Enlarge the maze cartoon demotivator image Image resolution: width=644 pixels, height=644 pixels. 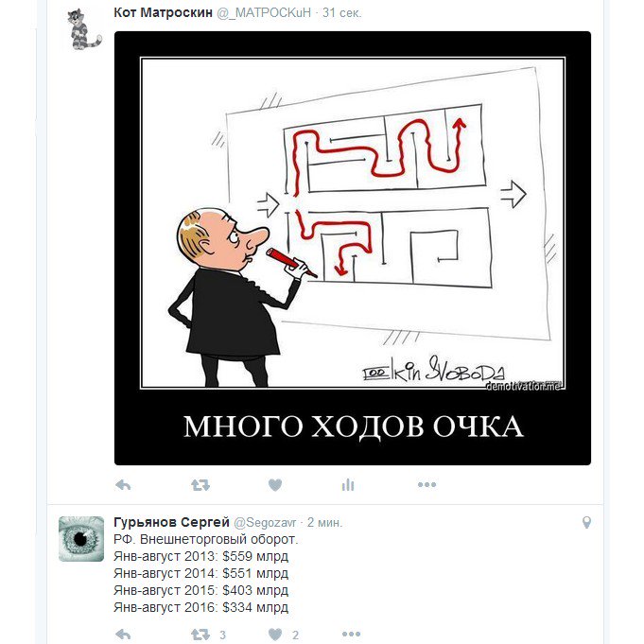tap(353, 248)
